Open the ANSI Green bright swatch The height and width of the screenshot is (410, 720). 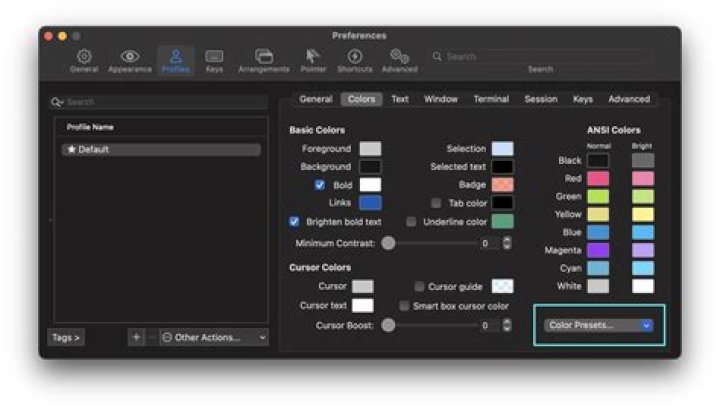point(643,197)
